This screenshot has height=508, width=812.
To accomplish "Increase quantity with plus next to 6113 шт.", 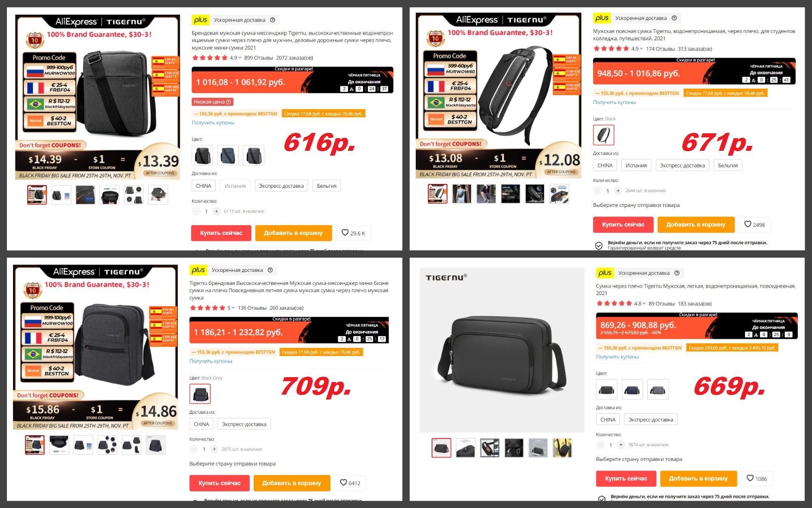I will [216, 211].
